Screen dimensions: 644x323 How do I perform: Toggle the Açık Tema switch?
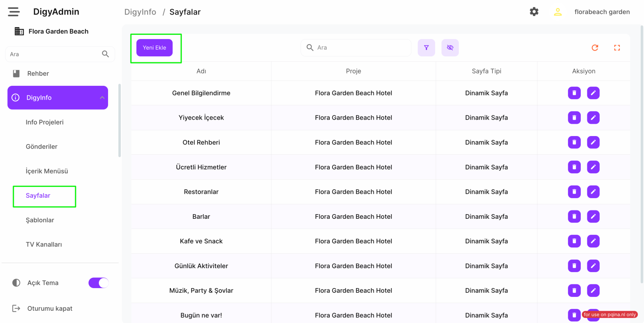pyautogui.click(x=99, y=283)
